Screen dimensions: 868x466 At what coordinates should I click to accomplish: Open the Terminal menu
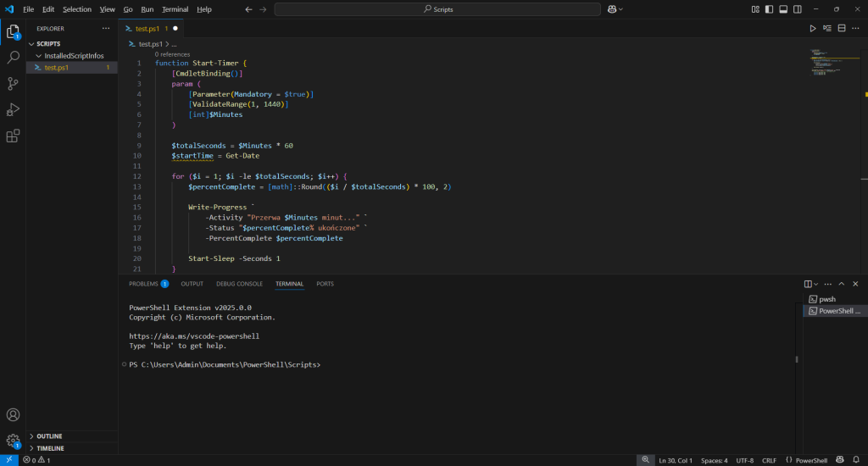click(175, 9)
